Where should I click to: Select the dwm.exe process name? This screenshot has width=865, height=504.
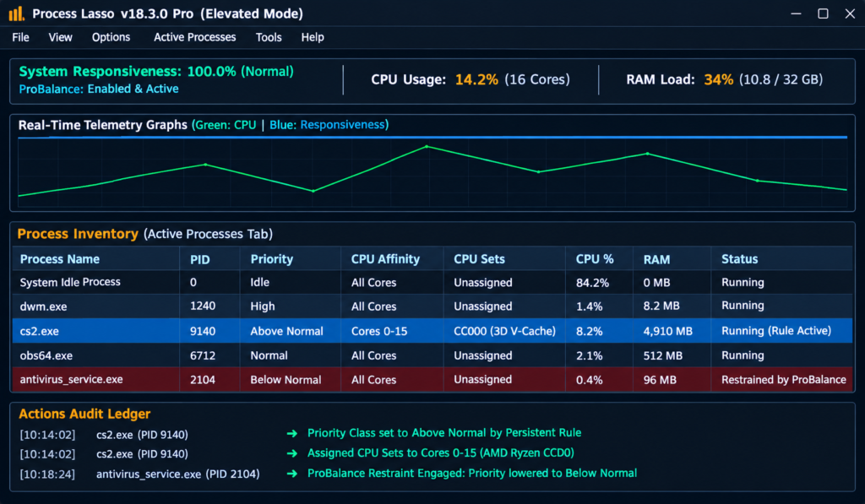(43, 306)
